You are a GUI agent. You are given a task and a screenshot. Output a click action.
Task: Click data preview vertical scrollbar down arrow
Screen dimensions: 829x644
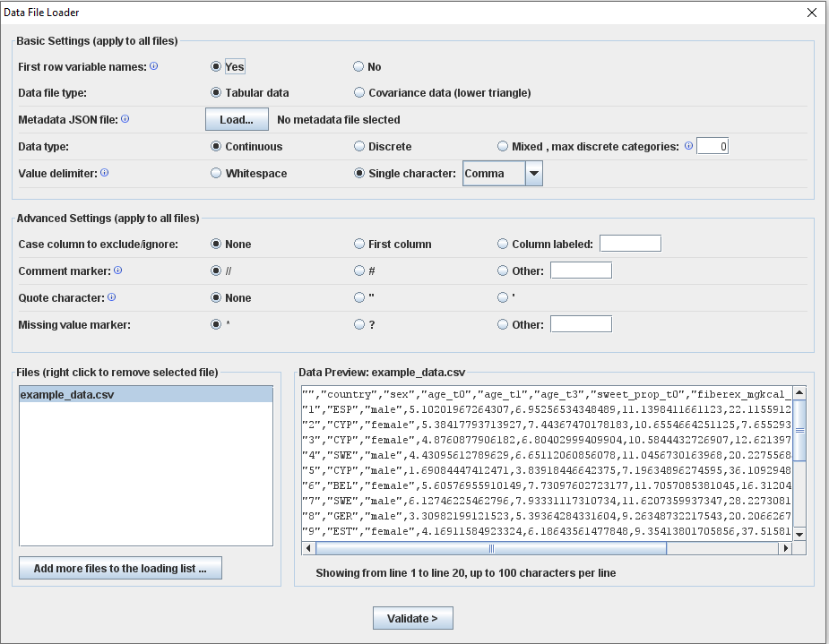[x=799, y=534]
